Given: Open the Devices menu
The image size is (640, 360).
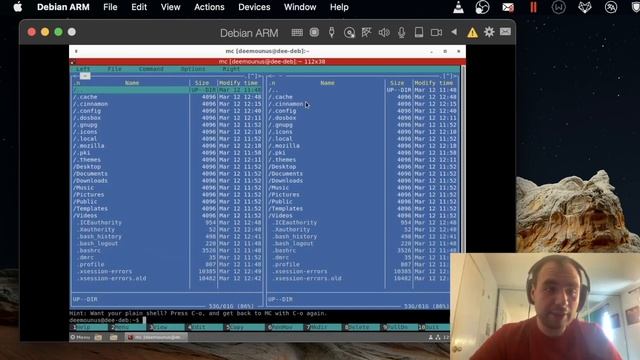Looking at the screenshot, I should point(254,7).
